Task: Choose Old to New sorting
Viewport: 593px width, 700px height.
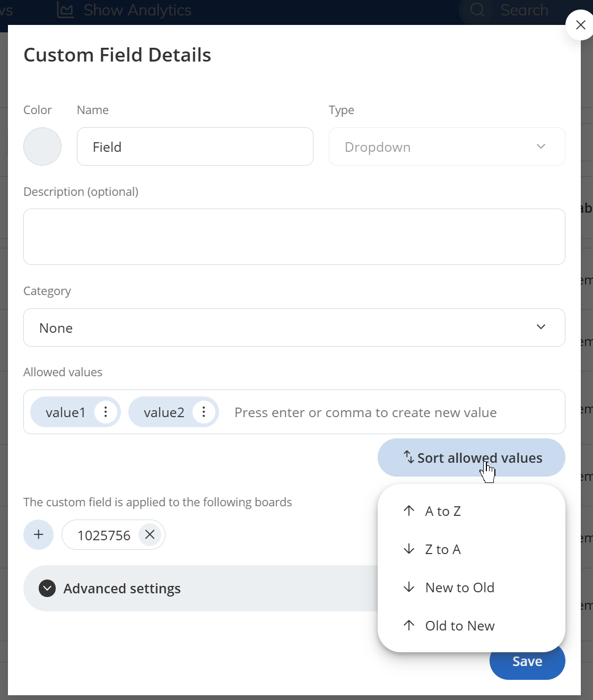Action: (459, 626)
